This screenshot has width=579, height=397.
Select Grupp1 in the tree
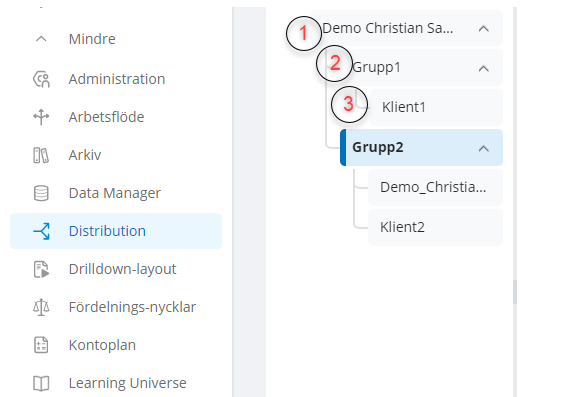coord(421,68)
